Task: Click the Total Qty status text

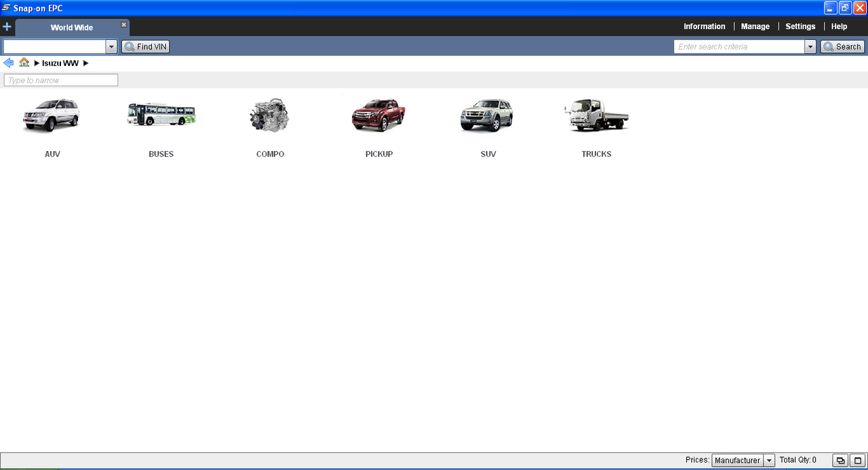Action: [x=798, y=460]
